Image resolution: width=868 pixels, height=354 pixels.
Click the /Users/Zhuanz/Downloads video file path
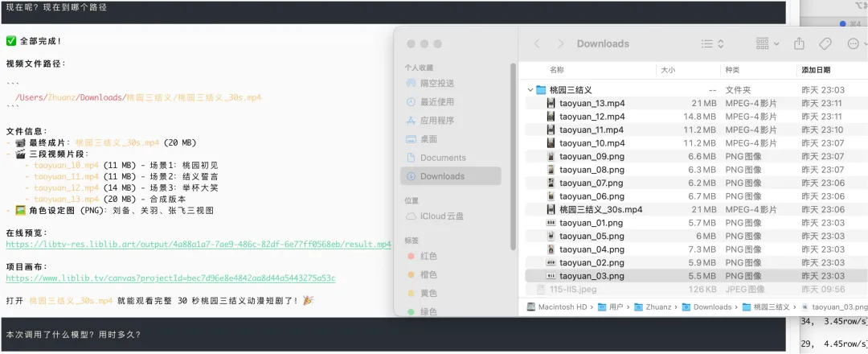(x=138, y=97)
